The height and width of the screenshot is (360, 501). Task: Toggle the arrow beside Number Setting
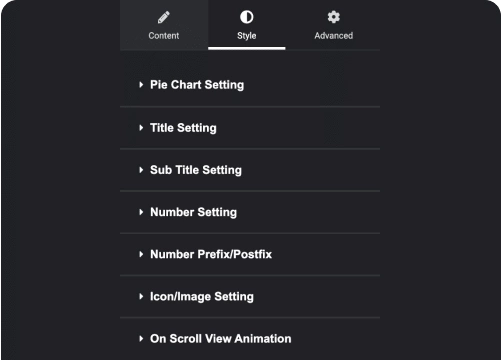coord(141,212)
